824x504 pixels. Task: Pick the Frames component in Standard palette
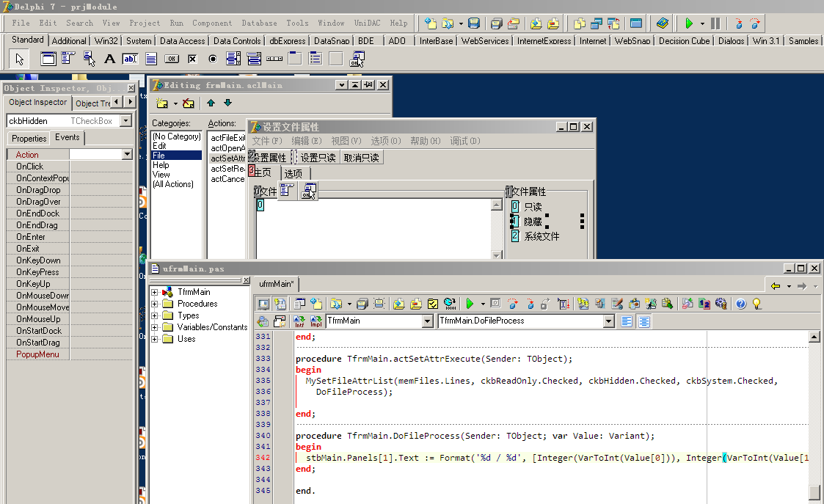(x=48, y=59)
